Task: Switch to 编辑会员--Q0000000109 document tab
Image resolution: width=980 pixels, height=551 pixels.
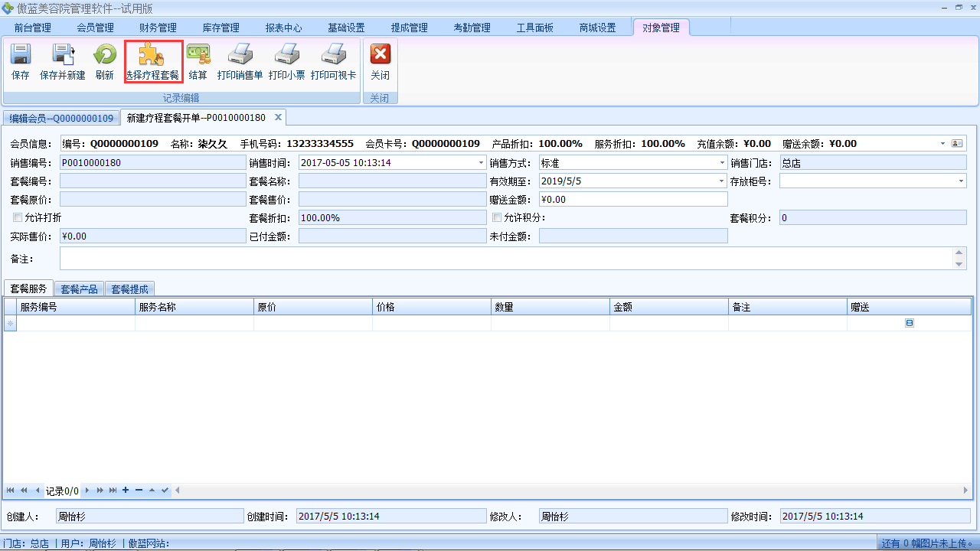Action: tap(61, 118)
